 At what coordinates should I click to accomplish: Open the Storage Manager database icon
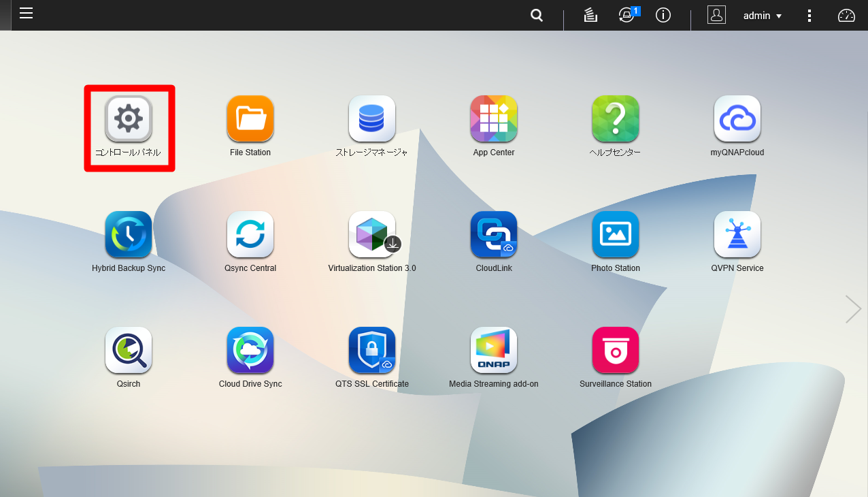pyautogui.click(x=372, y=118)
